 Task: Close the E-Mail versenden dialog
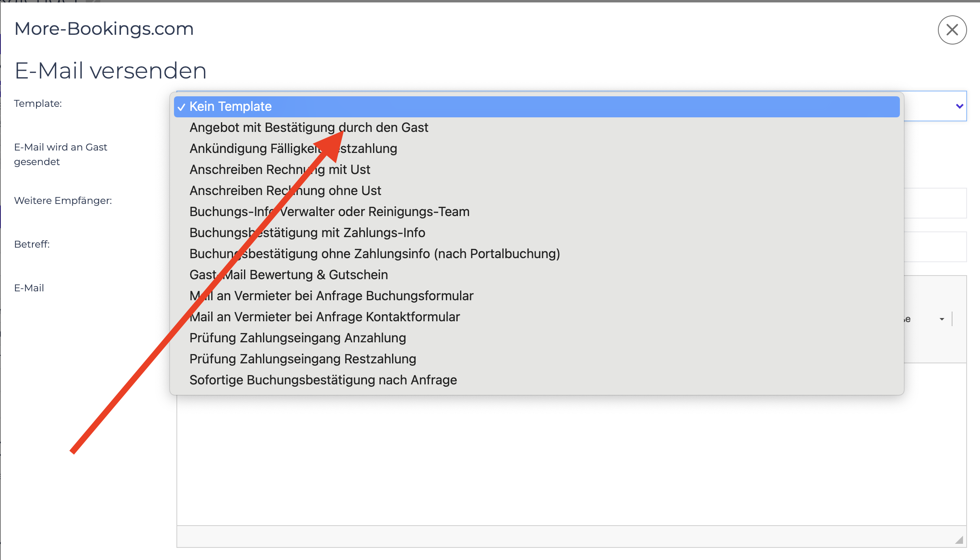[x=952, y=30]
